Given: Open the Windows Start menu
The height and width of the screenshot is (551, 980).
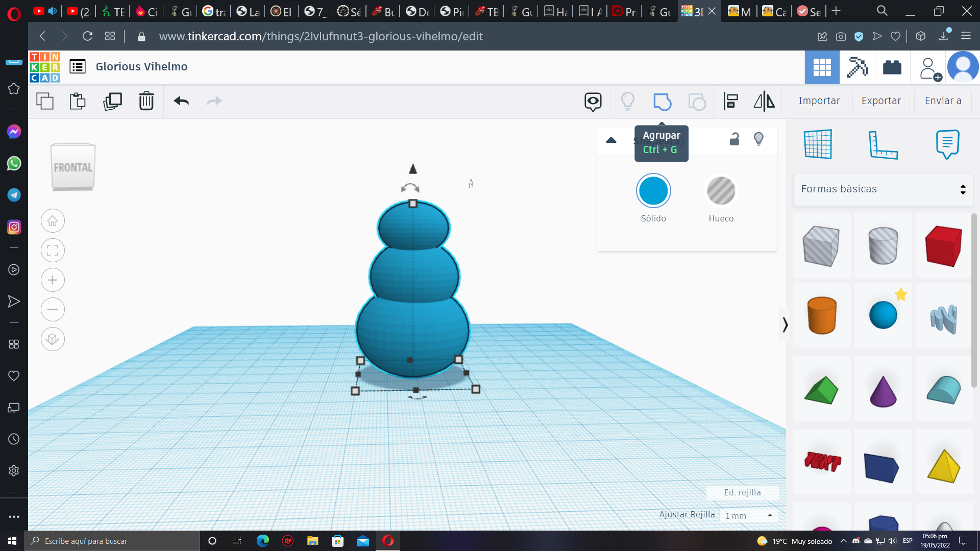Looking at the screenshot, I should pos(12,541).
